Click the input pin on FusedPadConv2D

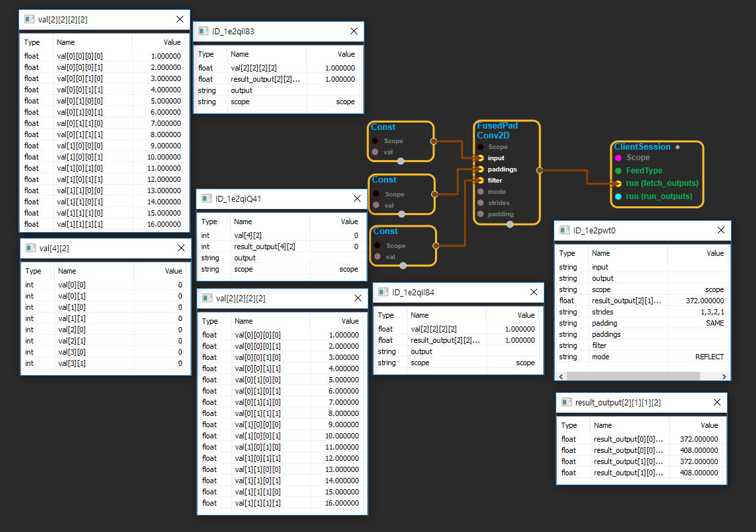tap(481, 158)
